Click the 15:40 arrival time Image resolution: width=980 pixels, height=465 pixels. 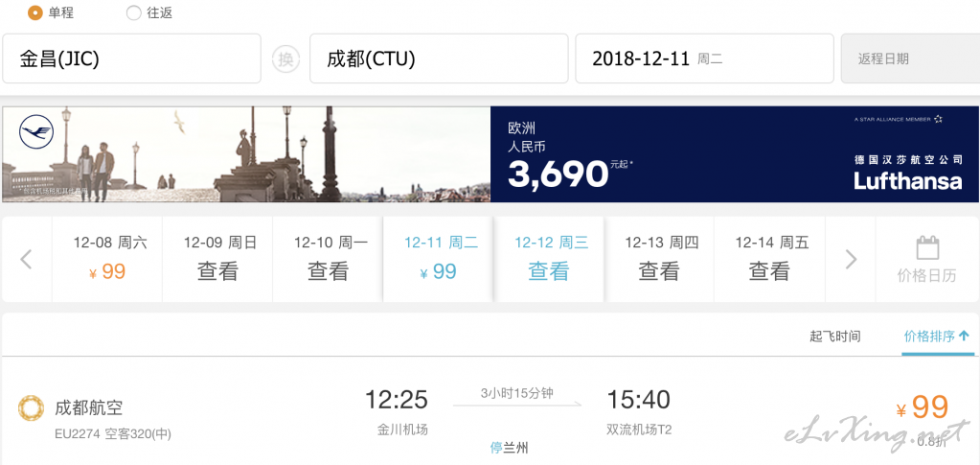639,399
